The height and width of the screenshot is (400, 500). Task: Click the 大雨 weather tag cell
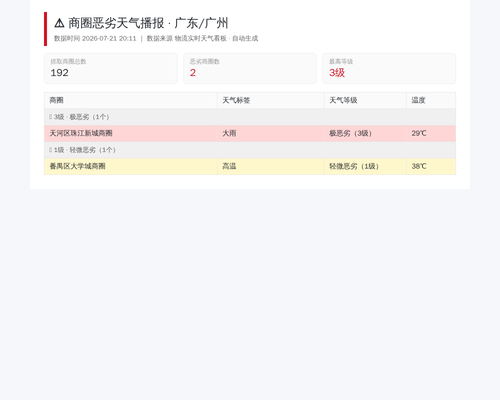pyautogui.click(x=271, y=133)
